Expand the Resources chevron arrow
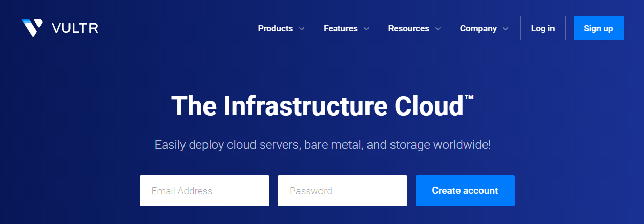644x224 pixels. click(438, 29)
